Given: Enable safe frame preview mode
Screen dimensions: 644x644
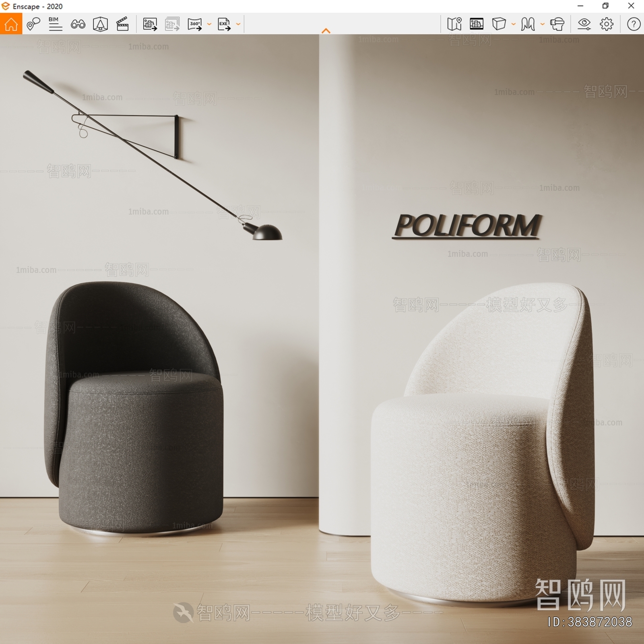Looking at the screenshot, I should pyautogui.click(x=476, y=25).
